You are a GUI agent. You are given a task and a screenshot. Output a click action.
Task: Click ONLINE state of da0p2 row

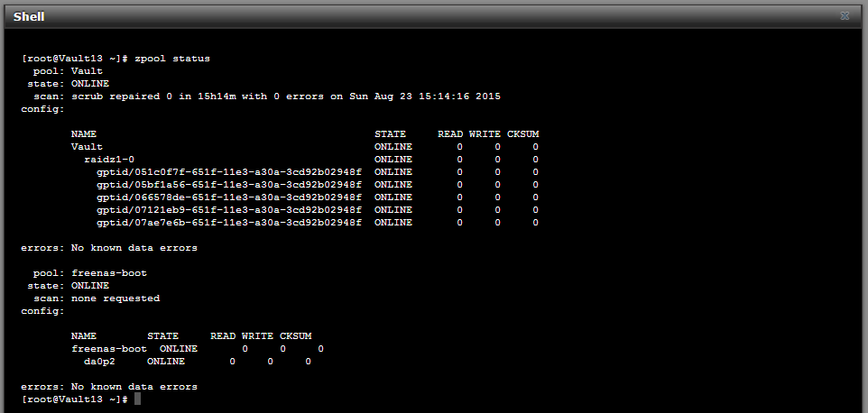[x=166, y=362]
